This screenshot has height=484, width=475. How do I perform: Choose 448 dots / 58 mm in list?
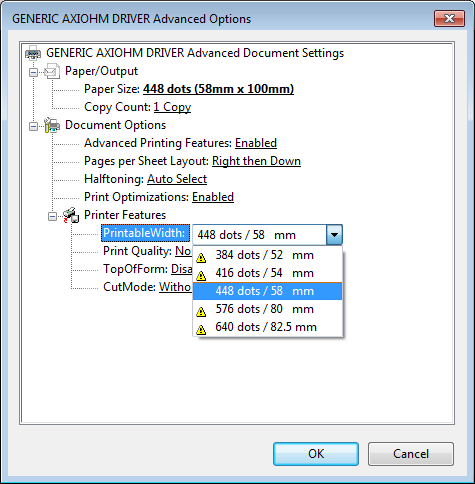tap(268, 291)
